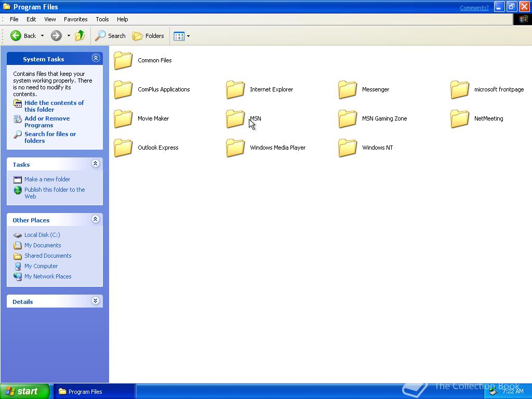Expand the Details panel
The height and width of the screenshot is (399, 532).
pyautogui.click(x=96, y=301)
